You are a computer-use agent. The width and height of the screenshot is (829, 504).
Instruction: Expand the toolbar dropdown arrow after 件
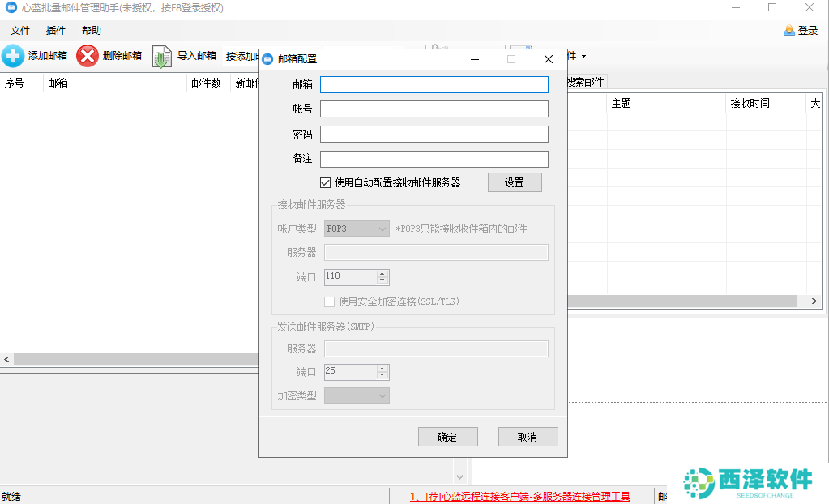[x=583, y=56]
